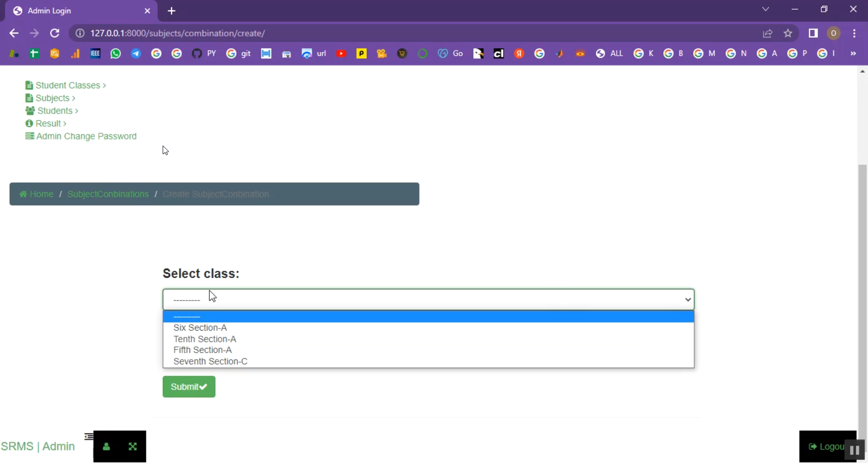
Task: Open the cl bookmark
Action: pos(499,53)
